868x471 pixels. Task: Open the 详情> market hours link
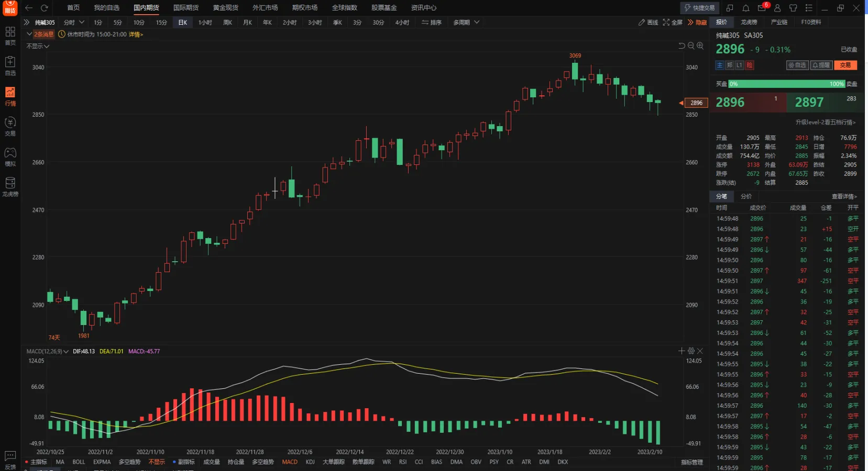coord(136,35)
